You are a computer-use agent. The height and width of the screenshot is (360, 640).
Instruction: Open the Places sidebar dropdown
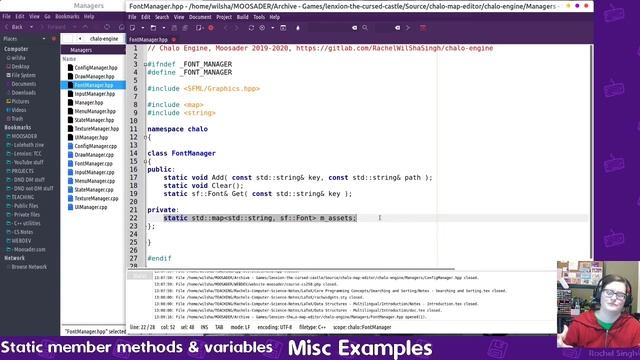click(x=44, y=39)
